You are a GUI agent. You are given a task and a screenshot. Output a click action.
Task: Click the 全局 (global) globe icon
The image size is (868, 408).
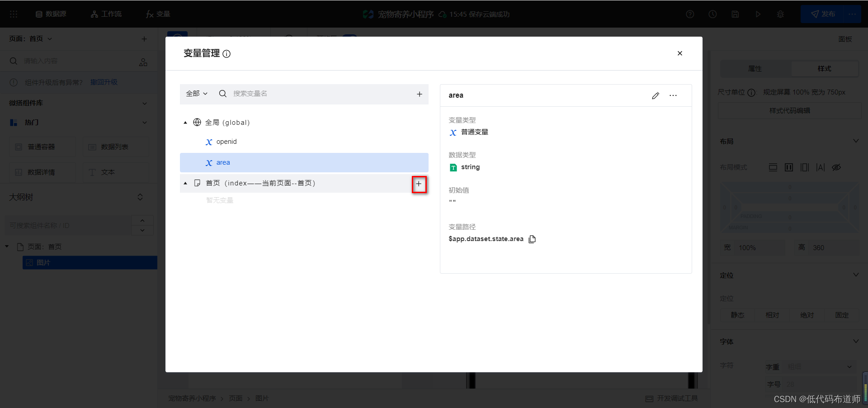[197, 122]
